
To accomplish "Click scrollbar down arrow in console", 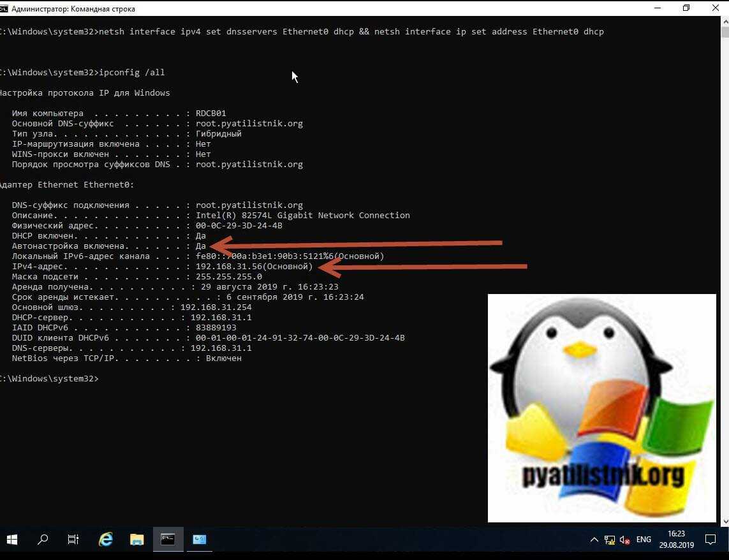I will tap(725, 522).
